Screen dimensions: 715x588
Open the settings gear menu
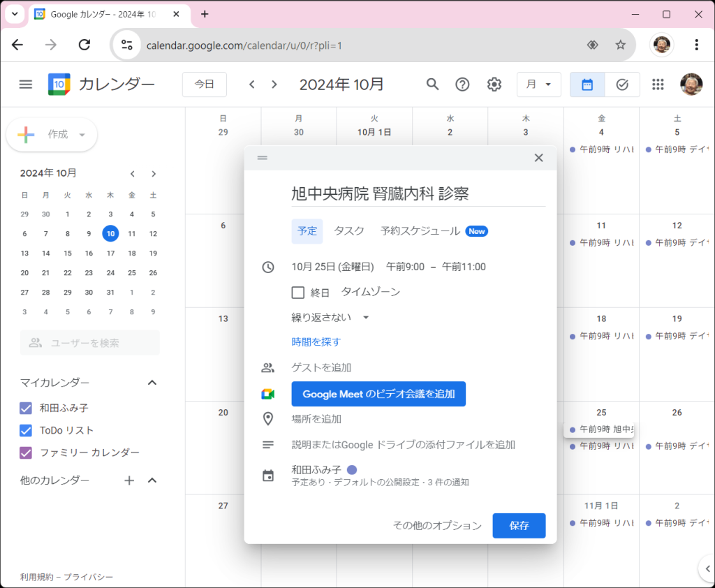[494, 84]
